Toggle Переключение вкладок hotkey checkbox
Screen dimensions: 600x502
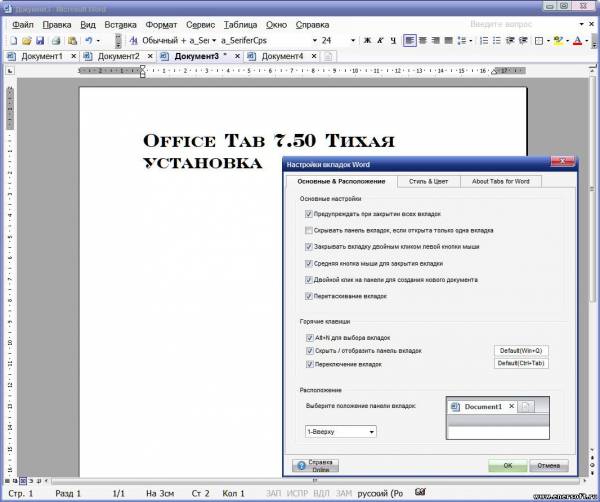click(310, 364)
